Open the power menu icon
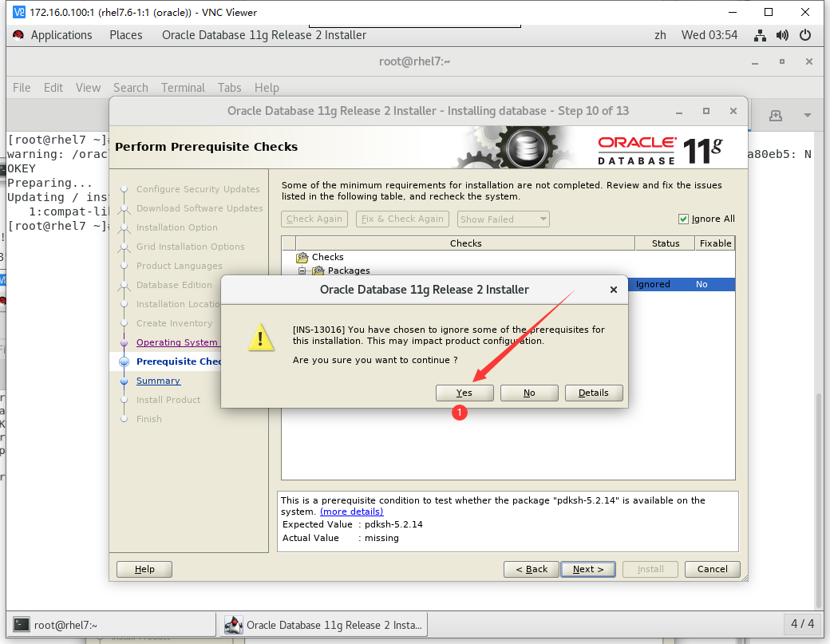Screen dimensions: 830x644 pos(805,35)
